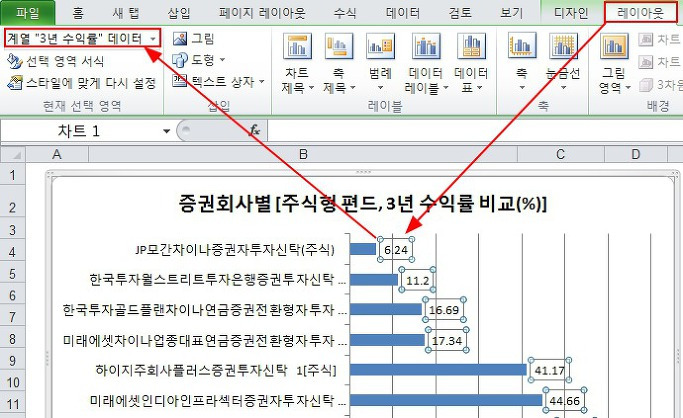683x418 pixels.
Task: Select row 1 header
Action: point(13,175)
